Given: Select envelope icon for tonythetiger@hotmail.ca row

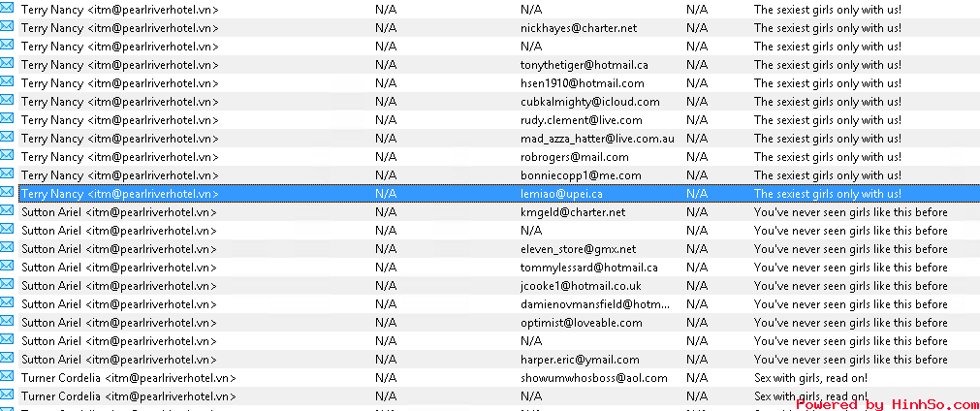Looking at the screenshot, I should pyautogui.click(x=7, y=64).
